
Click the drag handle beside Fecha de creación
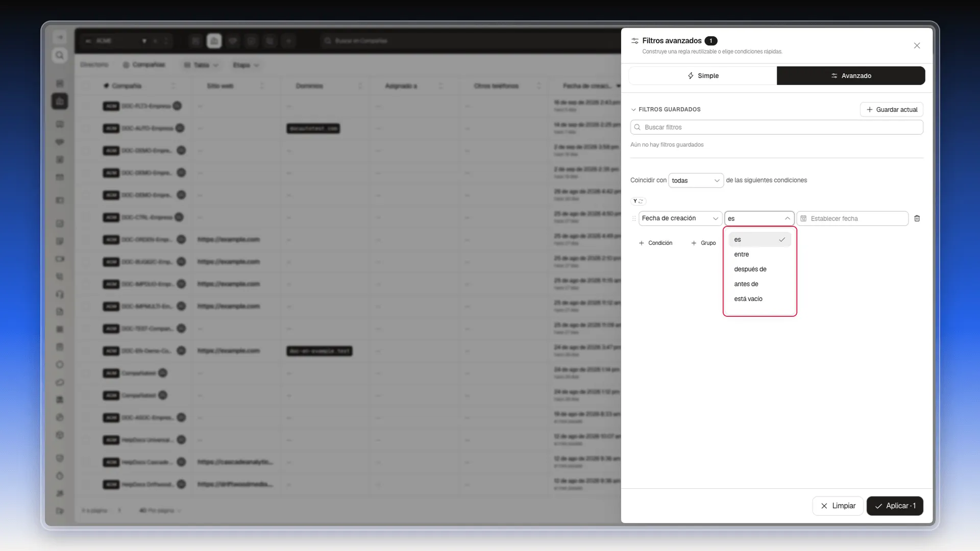634,218
